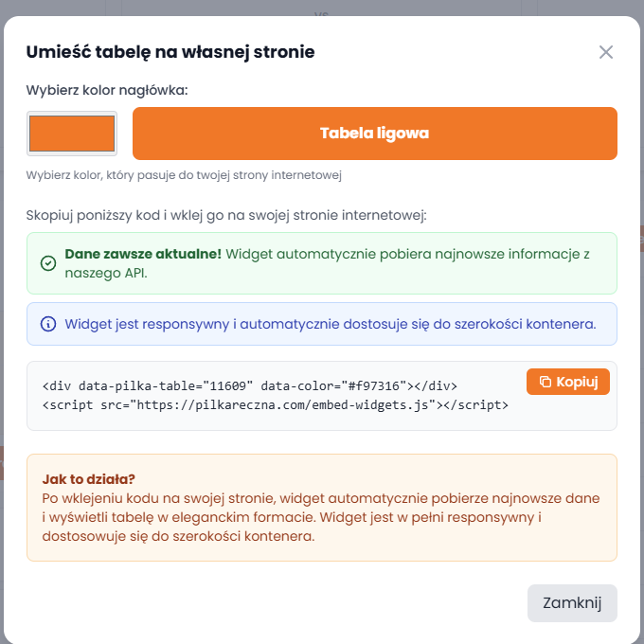Click the "Skopiuj poniższy kod" instruction text
The image size is (644, 644).
pos(226,215)
